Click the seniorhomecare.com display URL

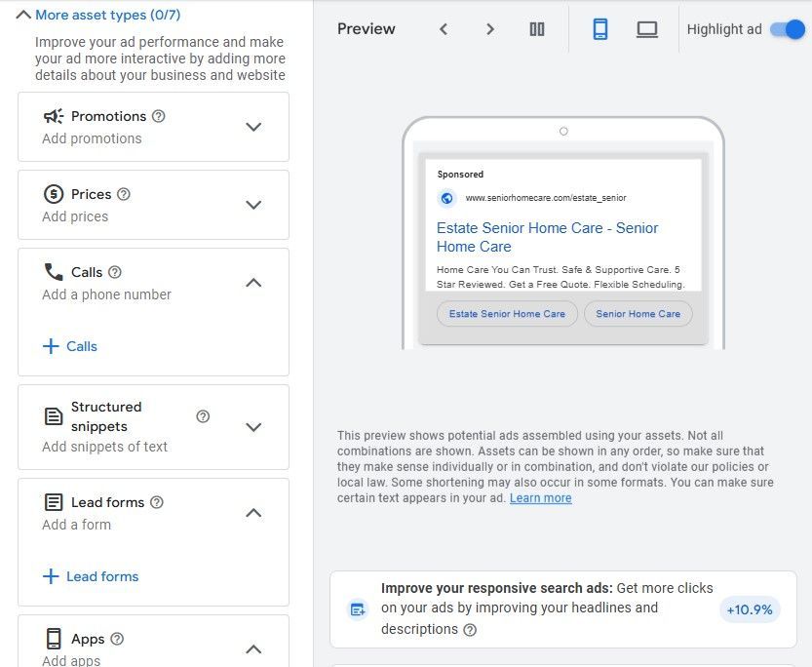click(546, 198)
